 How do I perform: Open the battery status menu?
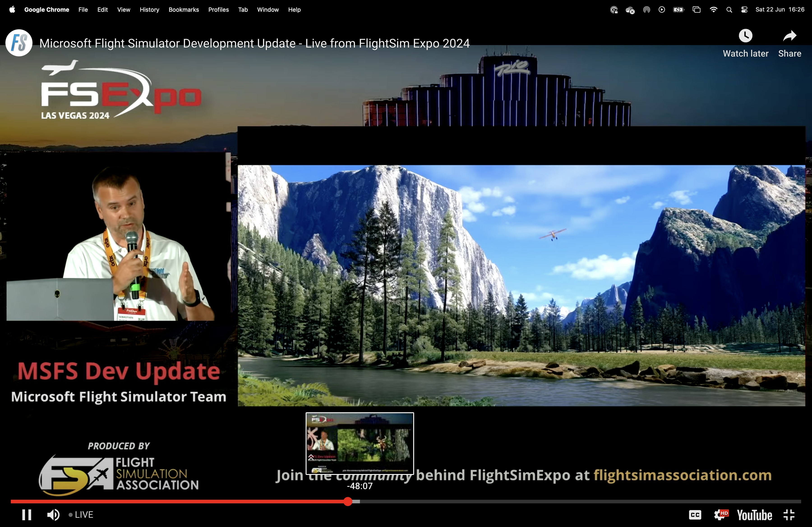[678, 9]
